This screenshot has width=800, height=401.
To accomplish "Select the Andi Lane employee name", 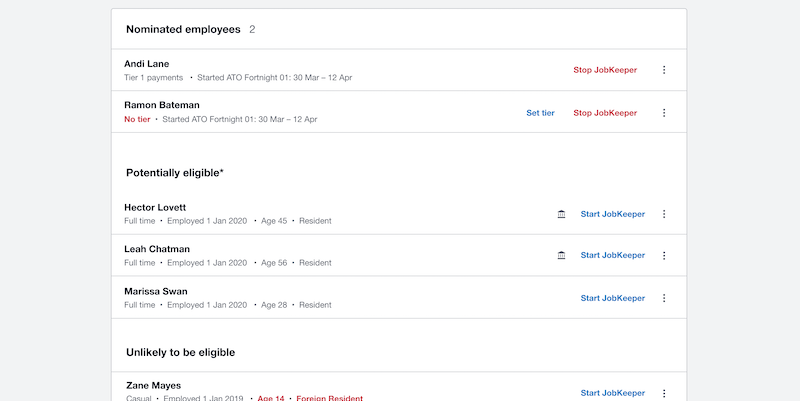I will (x=146, y=64).
